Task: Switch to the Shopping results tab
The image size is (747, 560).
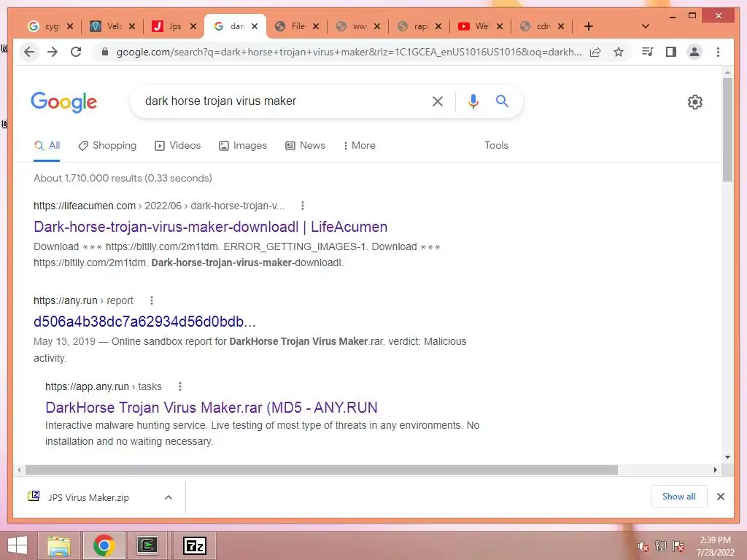Action: (108, 145)
